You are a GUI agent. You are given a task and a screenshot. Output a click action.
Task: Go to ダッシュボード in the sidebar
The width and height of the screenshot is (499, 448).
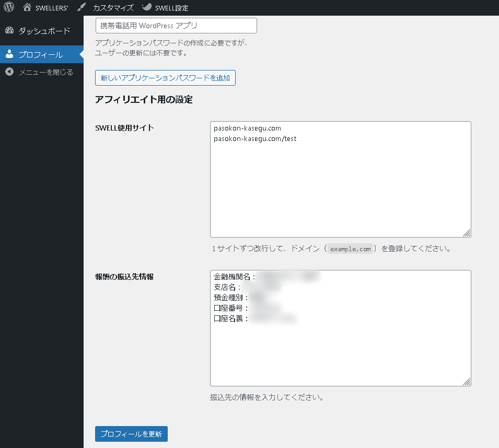[42, 30]
